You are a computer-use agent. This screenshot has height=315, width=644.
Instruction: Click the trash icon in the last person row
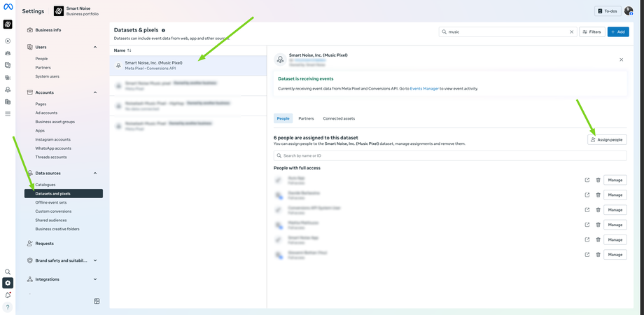point(598,255)
